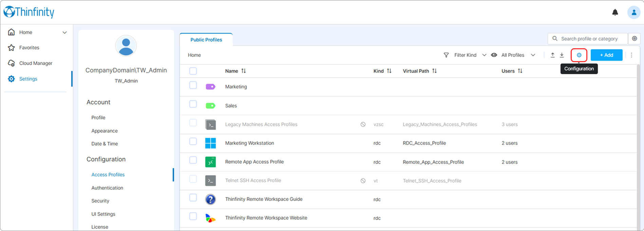Screen dimensions: 644x231
Task: Sort by Name column arrows
Action: click(x=244, y=71)
